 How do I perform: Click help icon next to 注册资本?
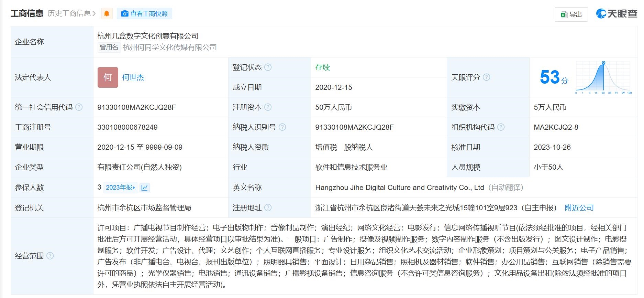268,107
